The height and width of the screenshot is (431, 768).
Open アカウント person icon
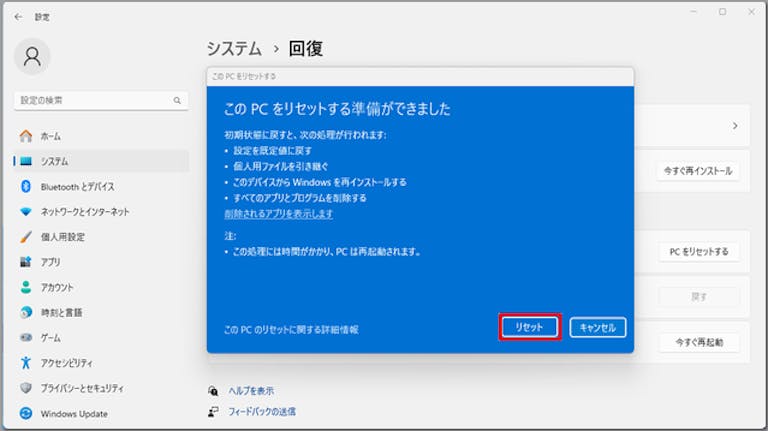pyautogui.click(x=26, y=287)
